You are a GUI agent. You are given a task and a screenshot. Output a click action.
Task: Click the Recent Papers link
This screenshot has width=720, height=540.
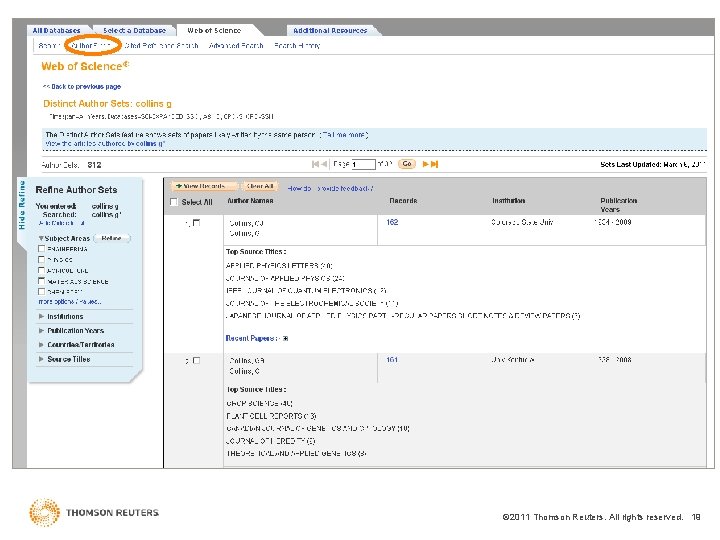click(251, 338)
